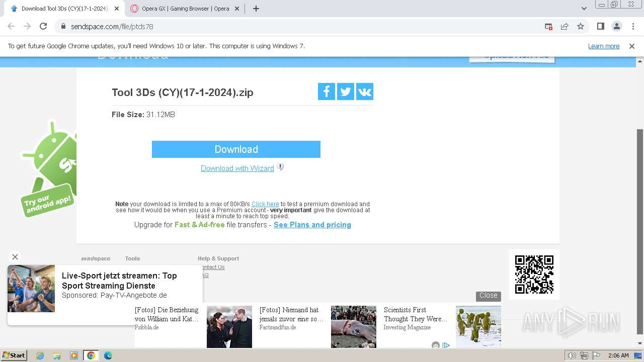Image resolution: width=644 pixels, height=362 pixels.
Task: Click the browser forward arrow
Action: click(x=27, y=26)
